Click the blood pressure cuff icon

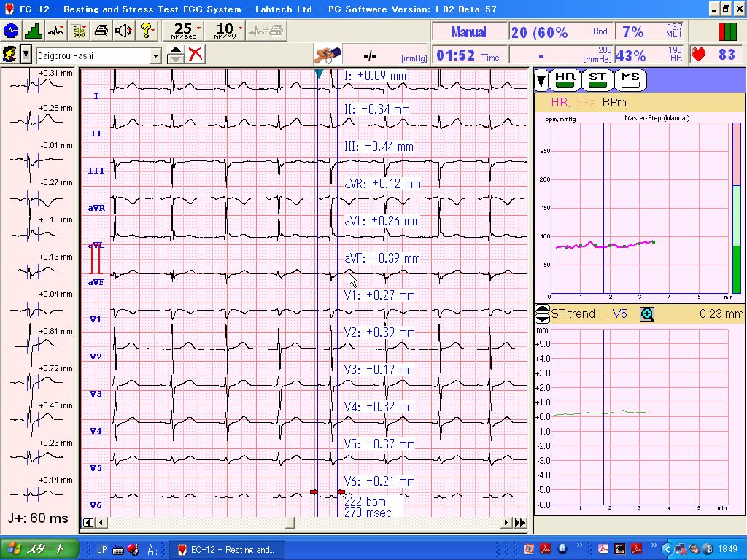click(328, 55)
